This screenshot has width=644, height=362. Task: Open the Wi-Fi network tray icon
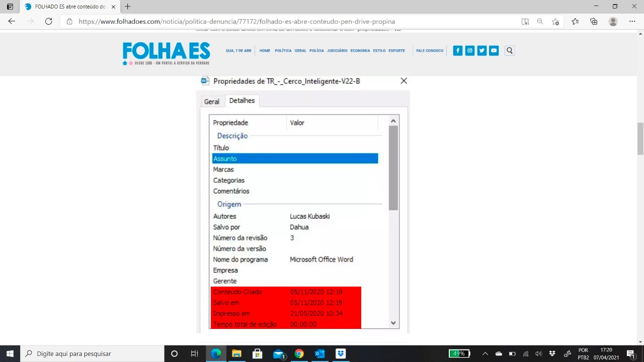[526, 353]
